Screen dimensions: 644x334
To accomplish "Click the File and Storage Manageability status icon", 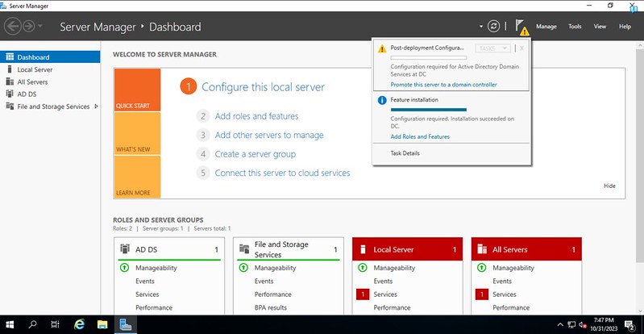I will click(x=243, y=268).
